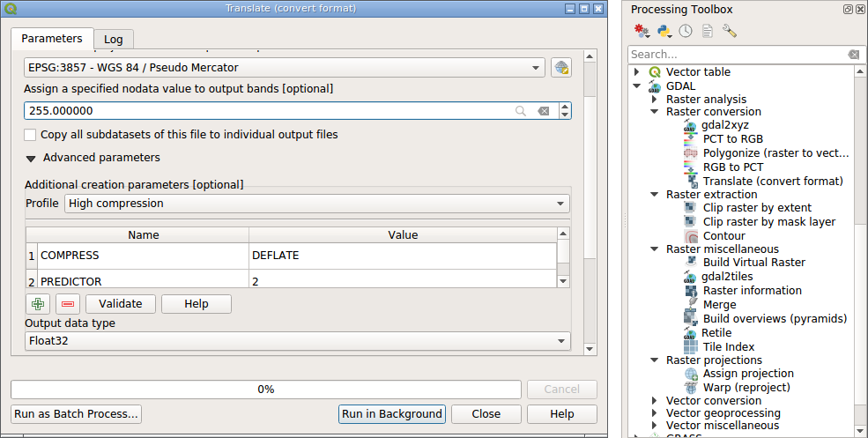
Task: Collapse the Advanced parameters section
Action: pyautogui.click(x=31, y=159)
